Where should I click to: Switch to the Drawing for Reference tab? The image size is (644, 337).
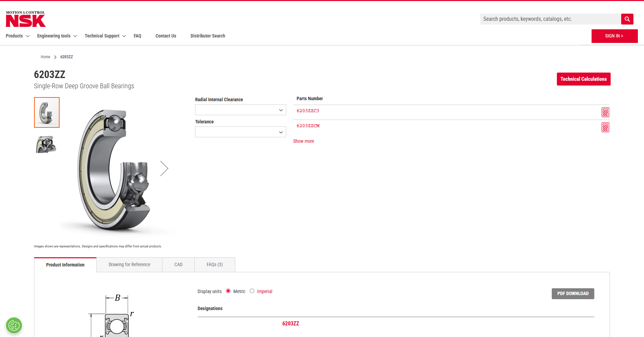coord(129,264)
